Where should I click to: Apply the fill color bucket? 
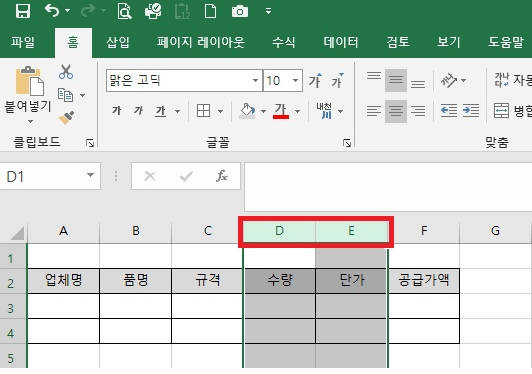247,111
